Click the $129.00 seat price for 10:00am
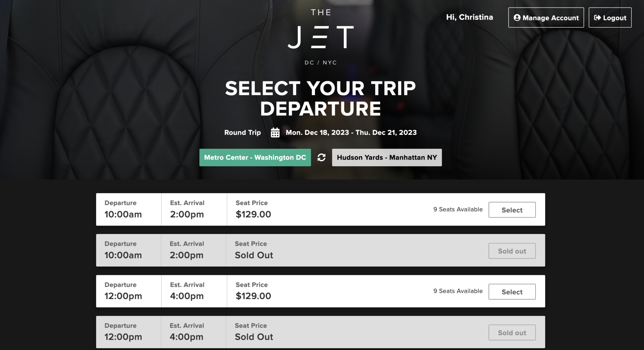The height and width of the screenshot is (350, 644). pyautogui.click(x=253, y=214)
